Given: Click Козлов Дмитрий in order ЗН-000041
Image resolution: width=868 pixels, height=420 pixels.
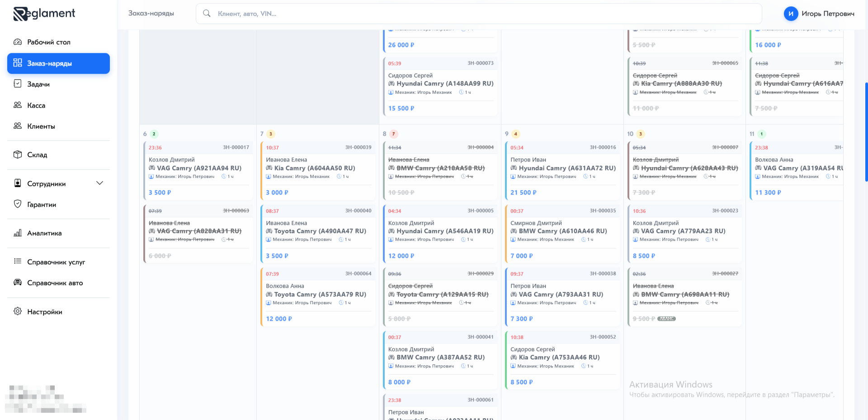Looking at the screenshot, I should [x=411, y=349].
